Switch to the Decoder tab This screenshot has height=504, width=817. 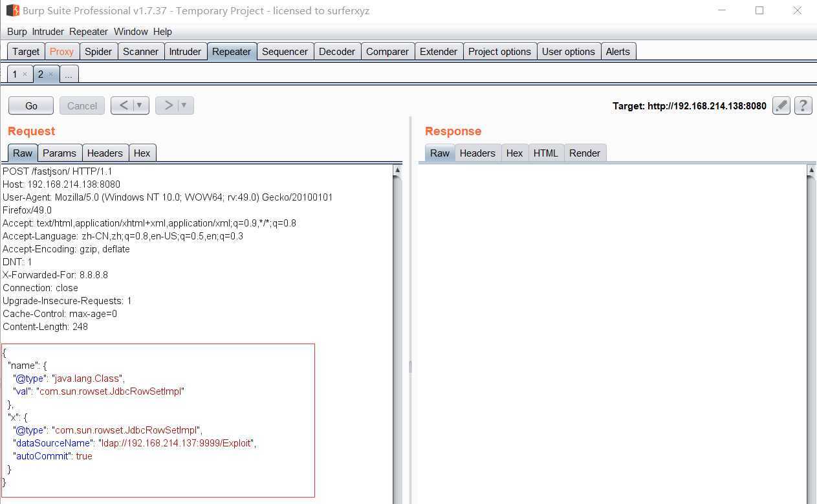(x=337, y=52)
